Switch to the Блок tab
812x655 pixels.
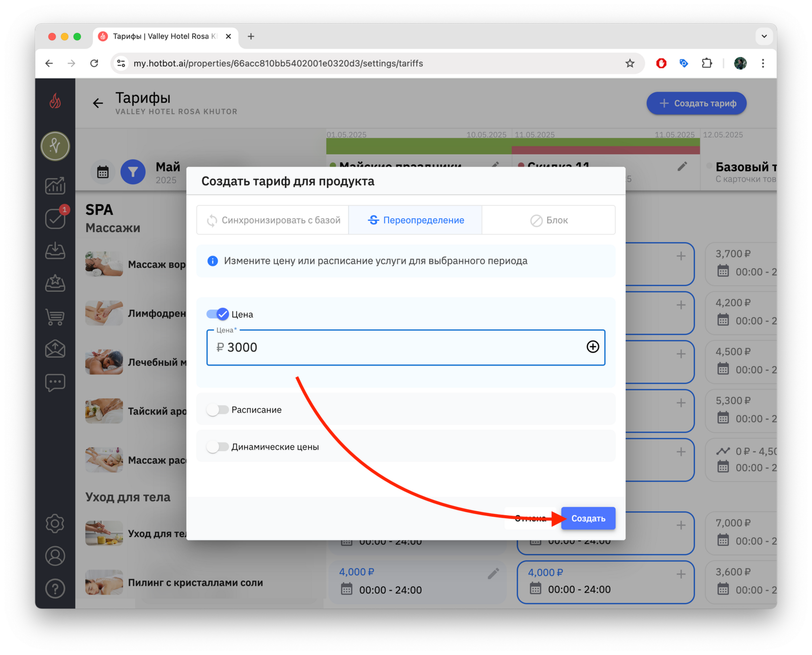549,220
